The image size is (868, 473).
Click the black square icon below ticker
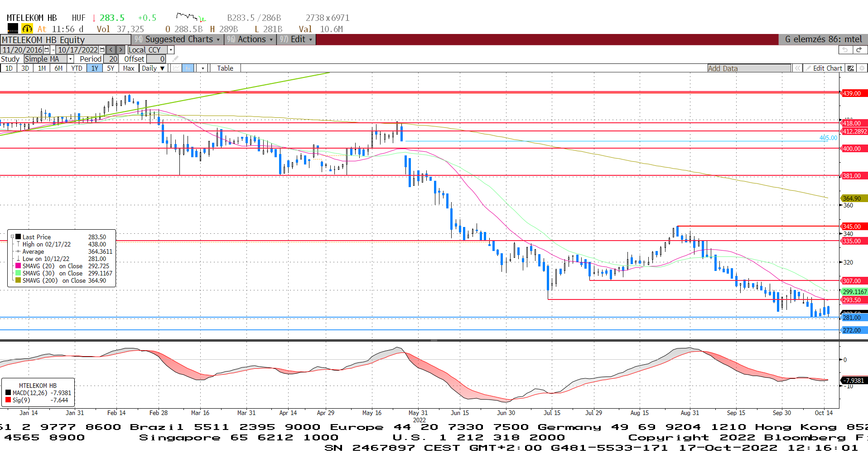pyautogui.click(x=13, y=29)
